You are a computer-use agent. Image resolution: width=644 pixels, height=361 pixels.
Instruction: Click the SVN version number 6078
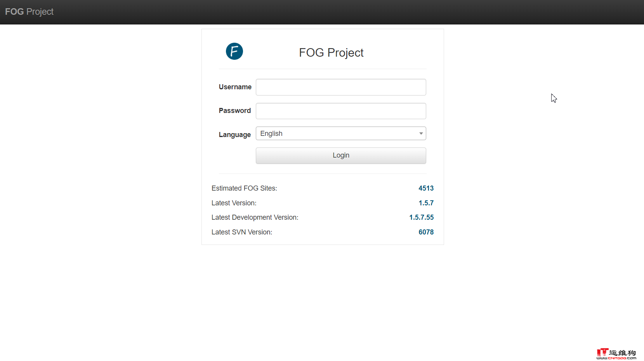(426, 232)
